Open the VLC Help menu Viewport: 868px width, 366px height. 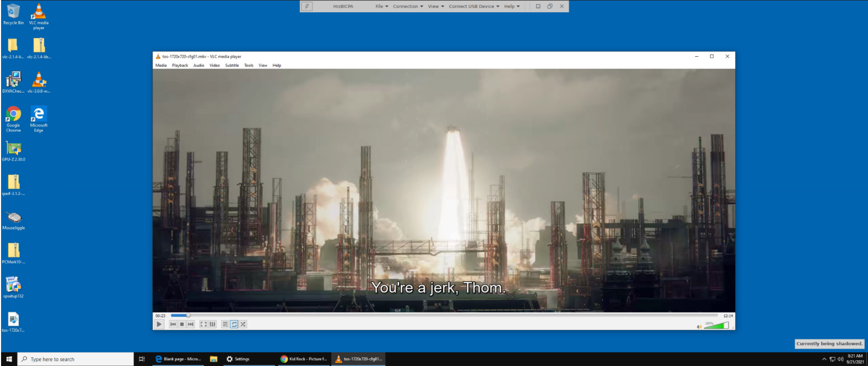click(277, 65)
